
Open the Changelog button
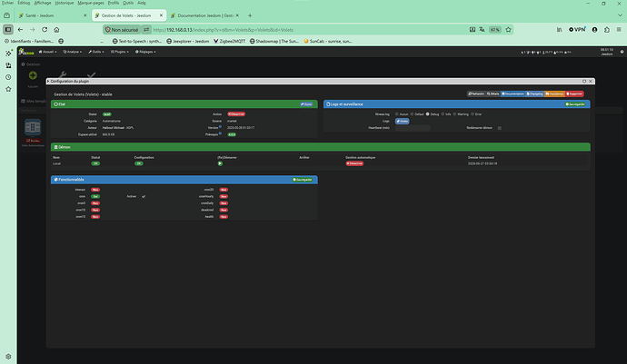(x=534, y=93)
